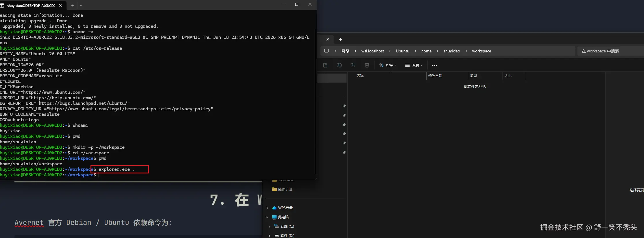
Task: Open the 排序 sort dropdown
Action: (388, 65)
